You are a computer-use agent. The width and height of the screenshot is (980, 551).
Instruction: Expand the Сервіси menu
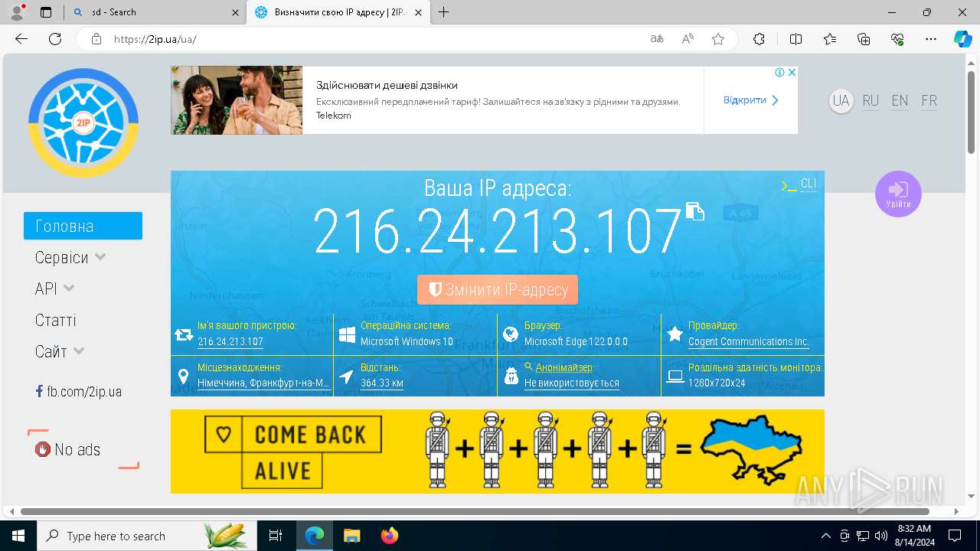point(70,257)
